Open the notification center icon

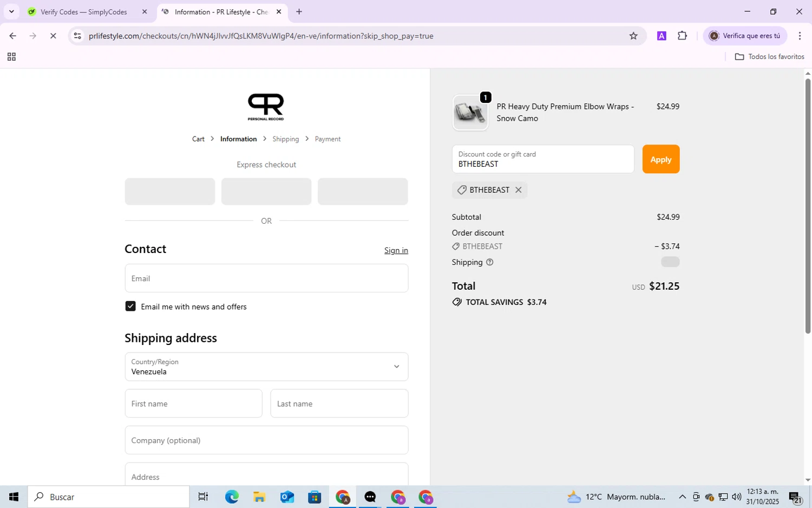[x=795, y=497]
